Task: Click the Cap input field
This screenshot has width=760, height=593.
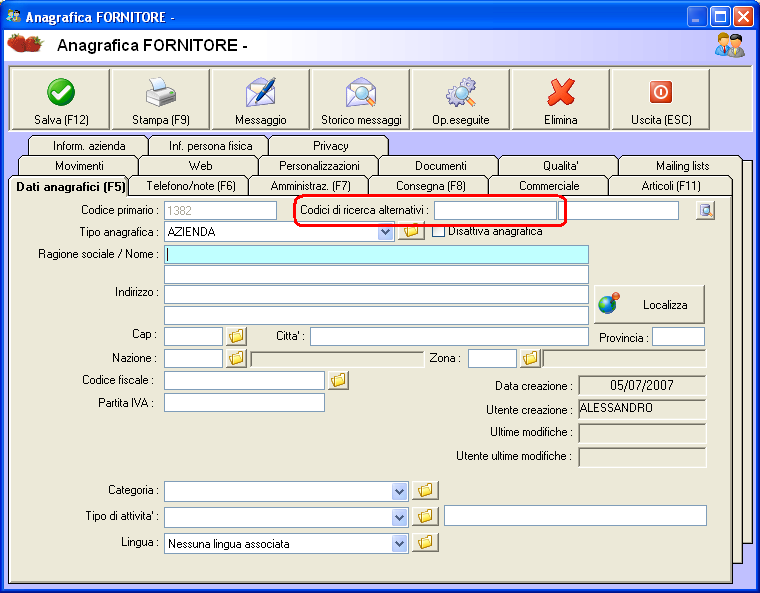Action: pyautogui.click(x=193, y=336)
